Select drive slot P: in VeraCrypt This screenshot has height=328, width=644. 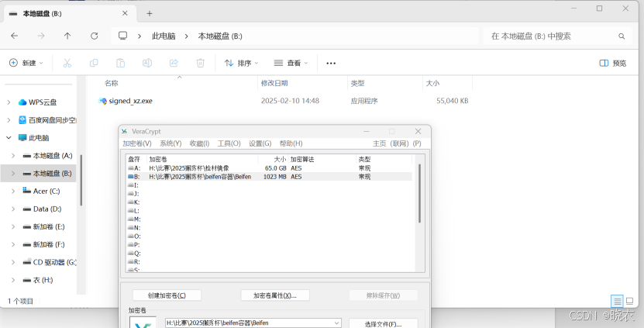(133, 244)
